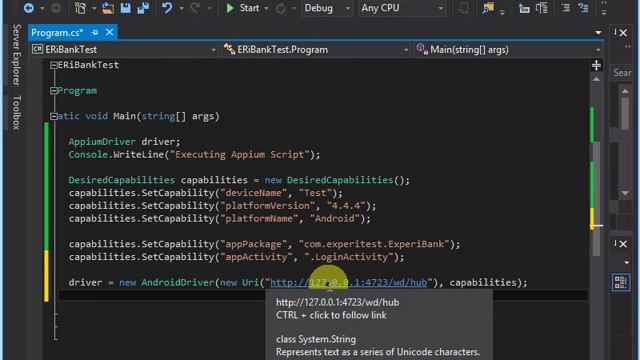This screenshot has width=640, height=360.
Task: Save Program.cs with the Save icon
Action: click(125, 8)
